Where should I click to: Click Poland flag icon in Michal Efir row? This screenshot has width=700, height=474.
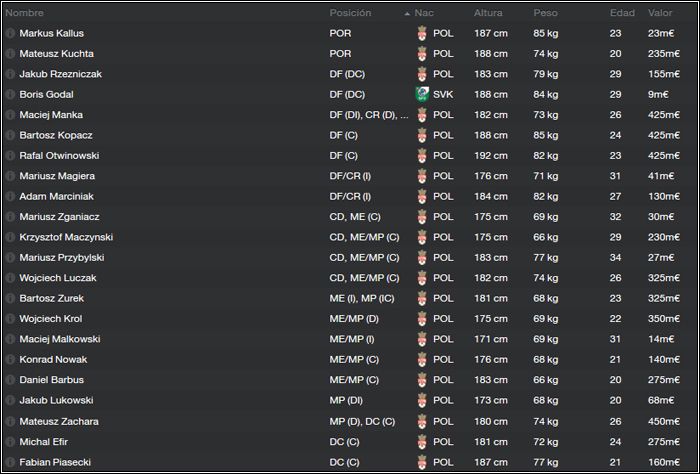pyautogui.click(x=421, y=441)
